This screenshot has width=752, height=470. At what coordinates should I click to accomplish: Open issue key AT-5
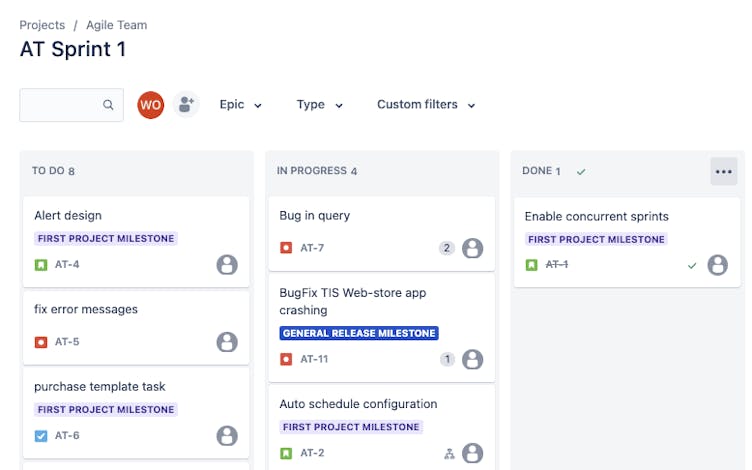click(x=67, y=341)
